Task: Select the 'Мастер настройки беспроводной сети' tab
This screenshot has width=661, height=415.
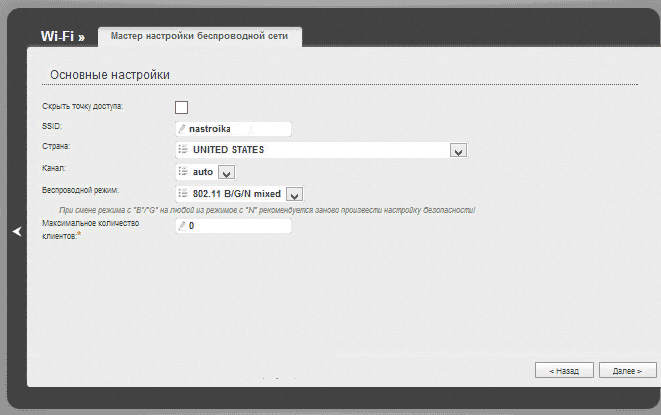Action: click(198, 36)
